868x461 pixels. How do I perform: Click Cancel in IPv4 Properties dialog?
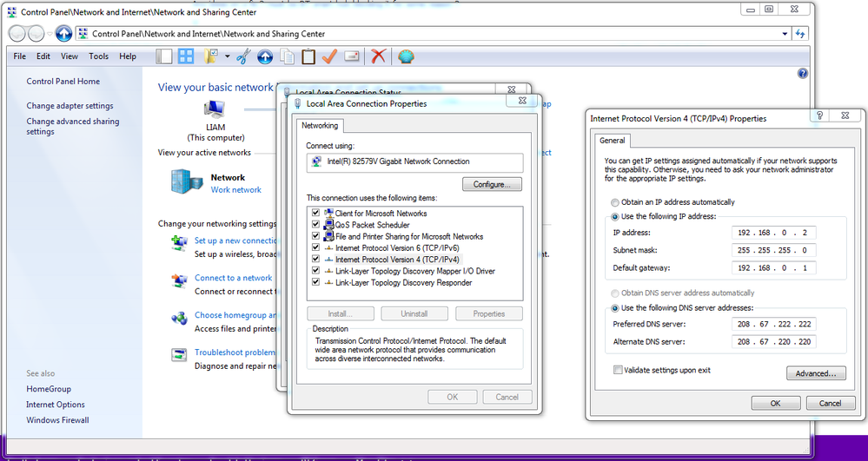pos(831,404)
